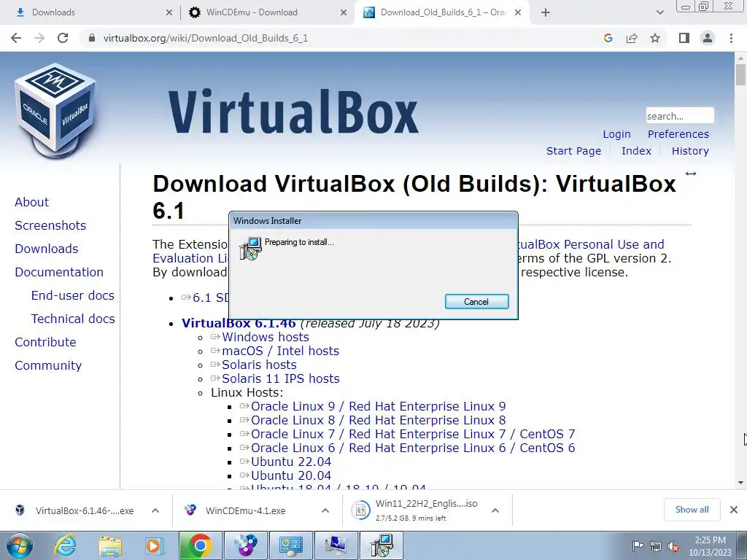The height and width of the screenshot is (560, 747).
Task: Launch Internet Explorer from taskbar
Action: (65, 545)
